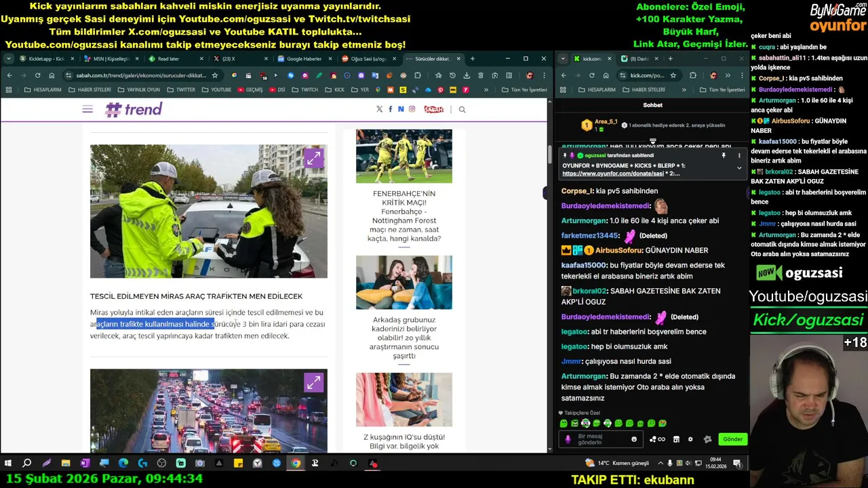Screen dimensions: 868x488
Task: Open channel points infinity icon in chat
Action: (657, 439)
